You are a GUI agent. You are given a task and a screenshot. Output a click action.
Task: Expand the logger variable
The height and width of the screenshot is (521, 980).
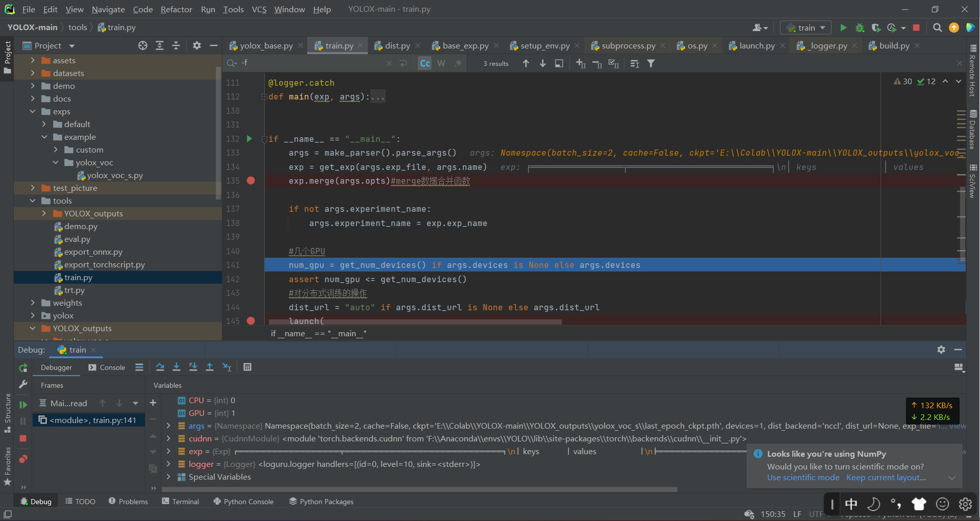point(168,464)
